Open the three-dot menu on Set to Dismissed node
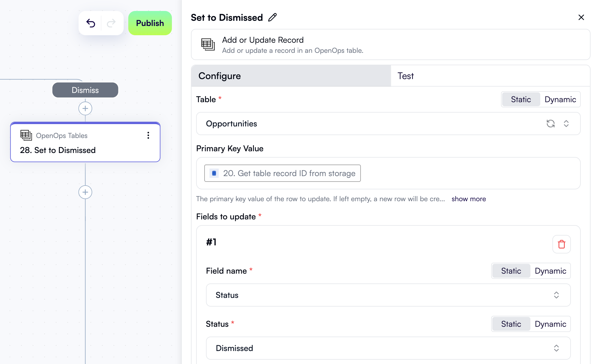Image resolution: width=594 pixels, height=364 pixels. (x=148, y=135)
